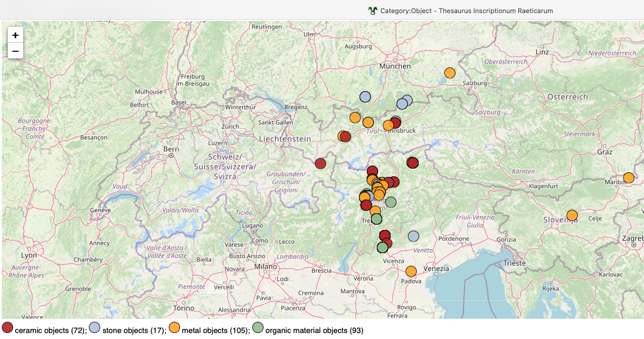644x339 pixels.
Task: Click the red ceramic marker beside Innsbruck
Action: 395,123
